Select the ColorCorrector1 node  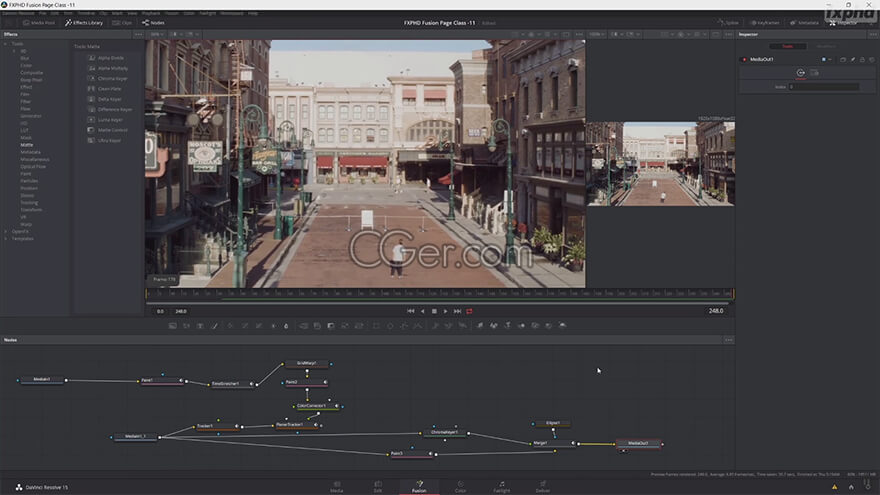point(317,406)
